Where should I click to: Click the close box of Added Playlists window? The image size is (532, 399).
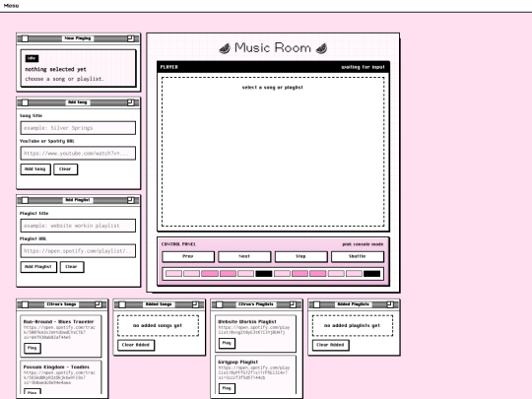317,304
